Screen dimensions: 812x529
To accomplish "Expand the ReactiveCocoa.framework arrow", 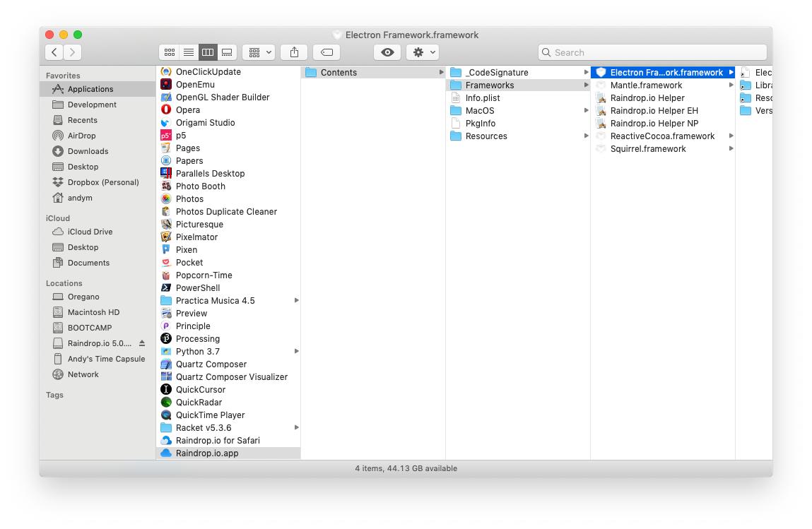I will [731, 136].
